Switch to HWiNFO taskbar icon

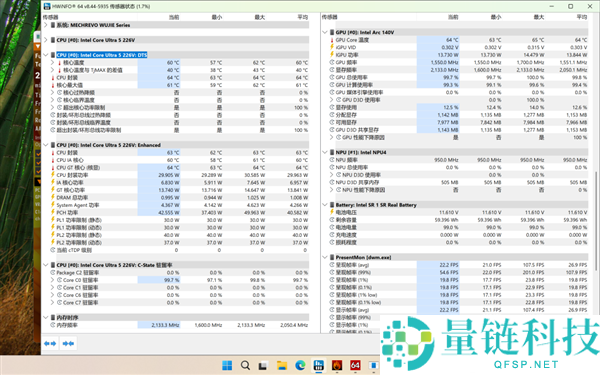point(318,365)
